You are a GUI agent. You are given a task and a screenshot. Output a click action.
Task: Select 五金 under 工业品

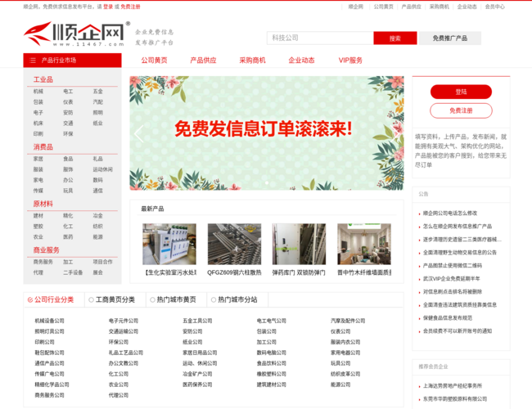97,92
